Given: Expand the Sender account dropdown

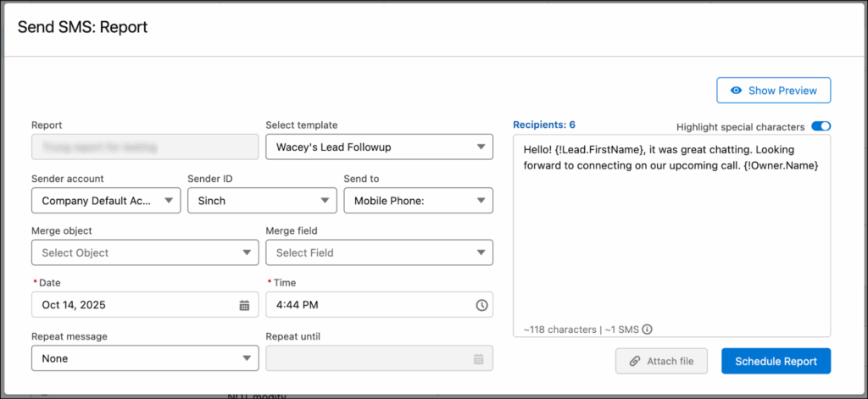Looking at the screenshot, I should [x=105, y=201].
